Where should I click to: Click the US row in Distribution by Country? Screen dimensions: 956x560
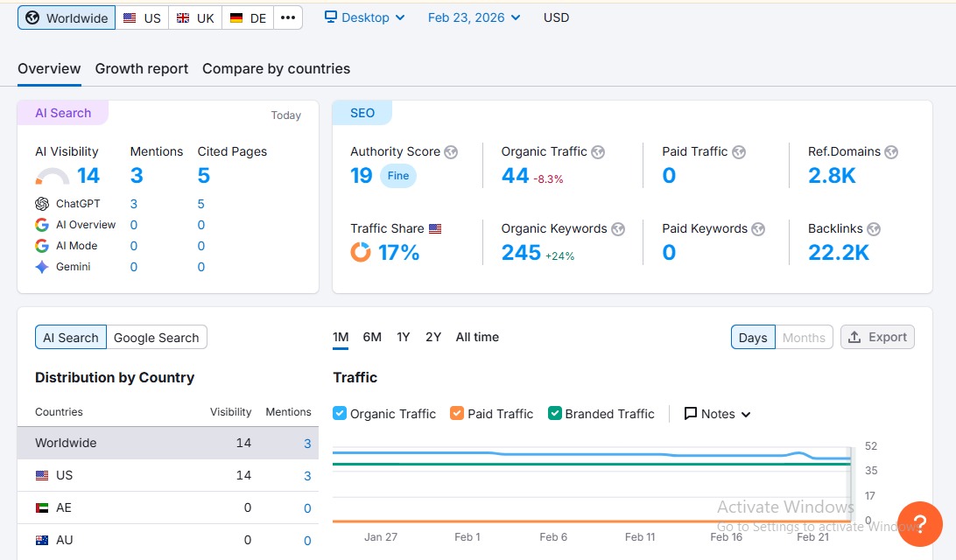pyautogui.click(x=166, y=475)
